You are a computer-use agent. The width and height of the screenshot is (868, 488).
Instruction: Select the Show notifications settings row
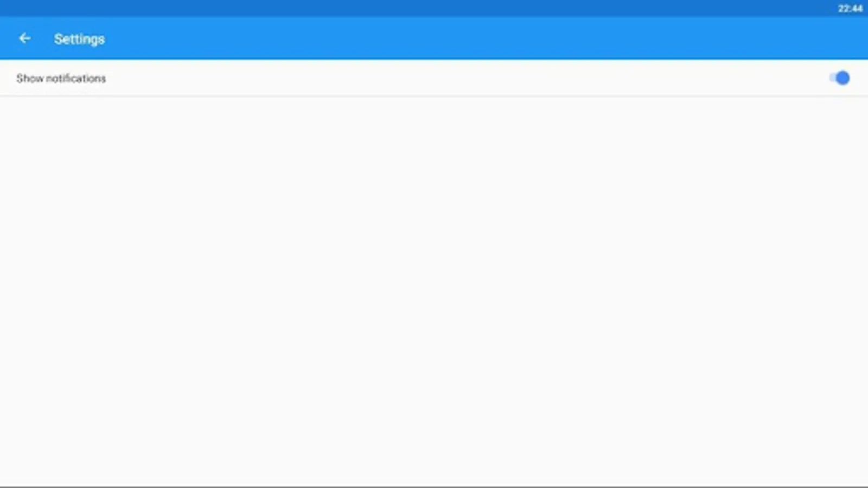[x=434, y=78]
